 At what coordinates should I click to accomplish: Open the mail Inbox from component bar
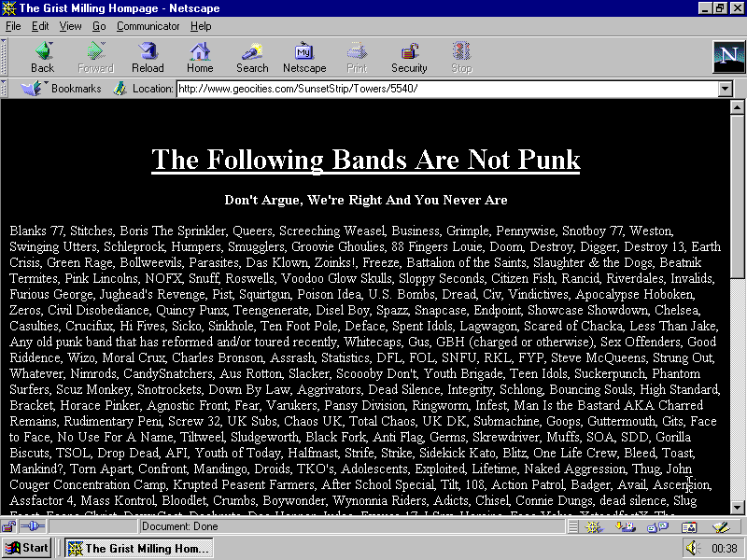[626, 526]
